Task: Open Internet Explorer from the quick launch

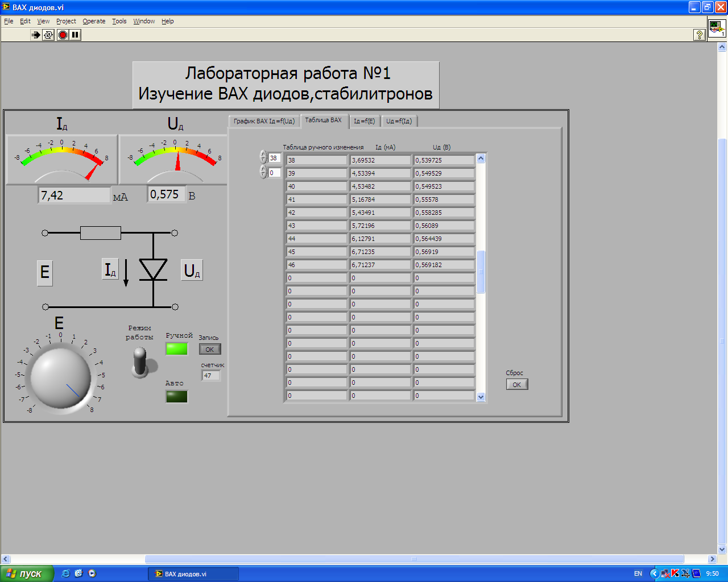Action: coord(65,573)
